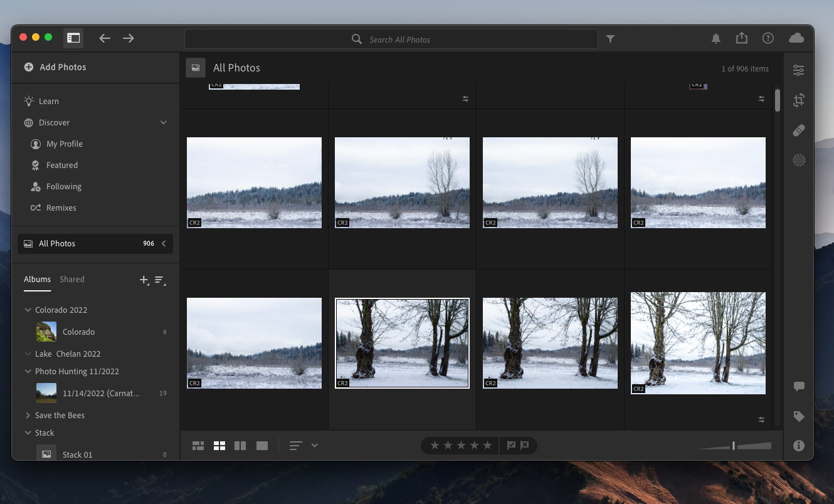Open the Healing Brush tool
This screenshot has height=504, width=834.
798,130
